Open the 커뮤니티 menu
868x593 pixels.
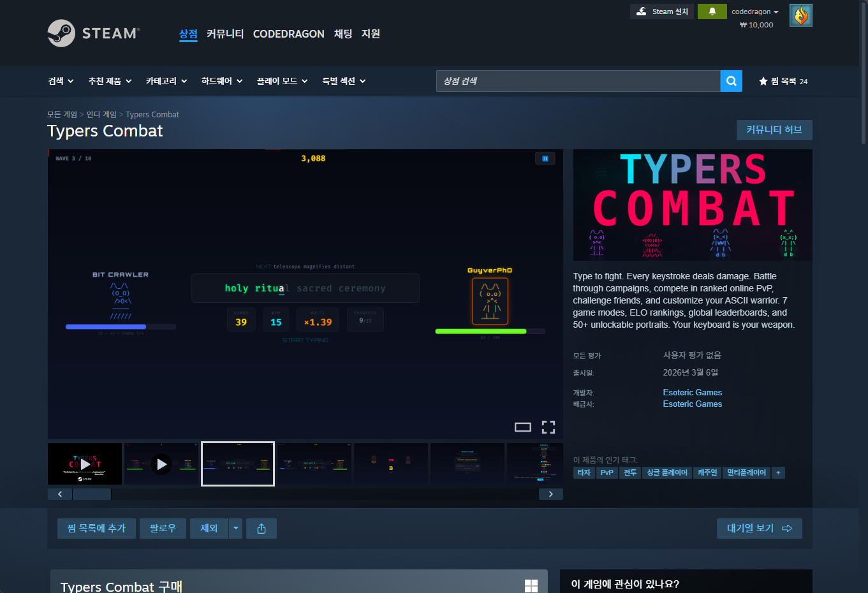[x=225, y=34]
